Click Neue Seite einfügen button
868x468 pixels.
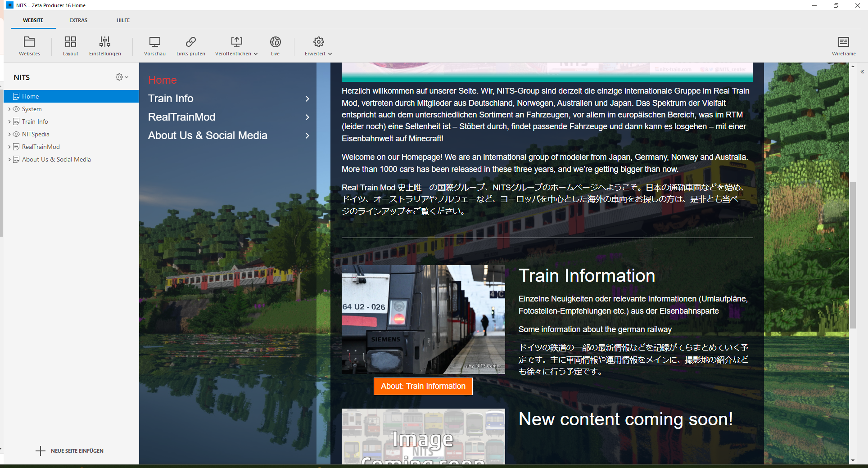[x=70, y=451]
